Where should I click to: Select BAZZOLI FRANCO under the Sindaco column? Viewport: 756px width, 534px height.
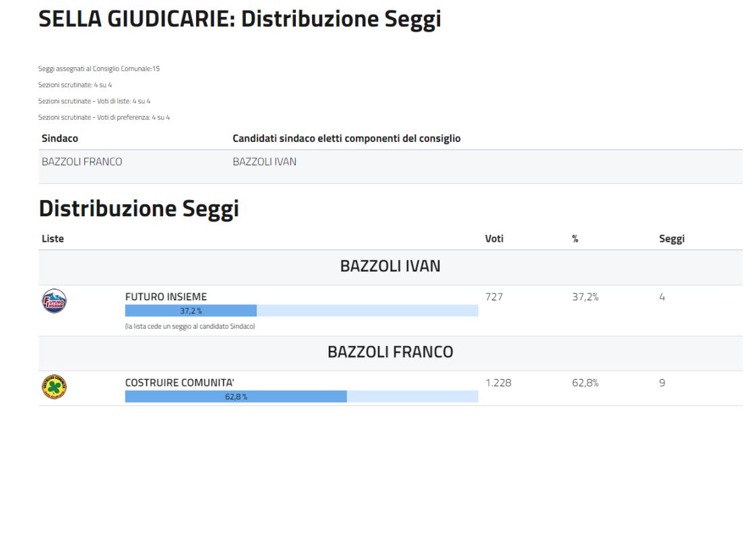pos(82,162)
